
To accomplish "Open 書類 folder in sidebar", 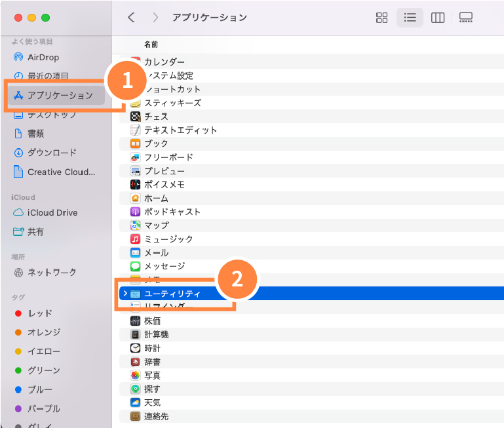I will click(x=29, y=134).
